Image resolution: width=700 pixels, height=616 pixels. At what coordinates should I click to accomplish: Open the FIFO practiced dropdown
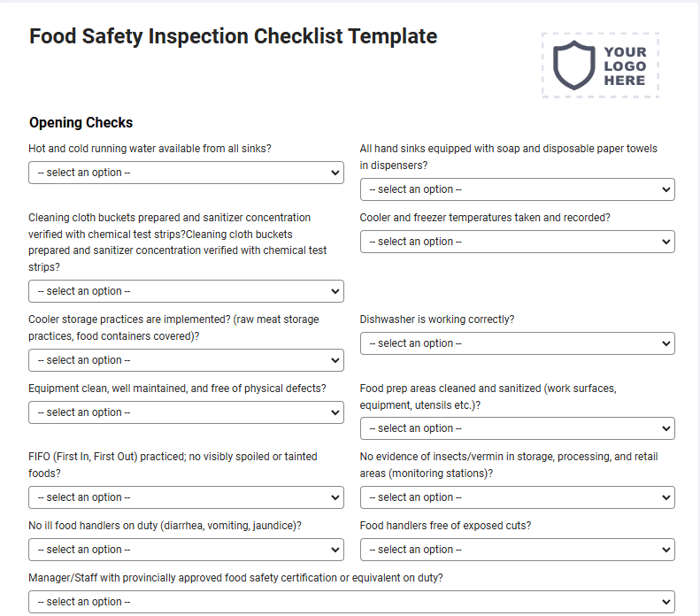click(186, 497)
